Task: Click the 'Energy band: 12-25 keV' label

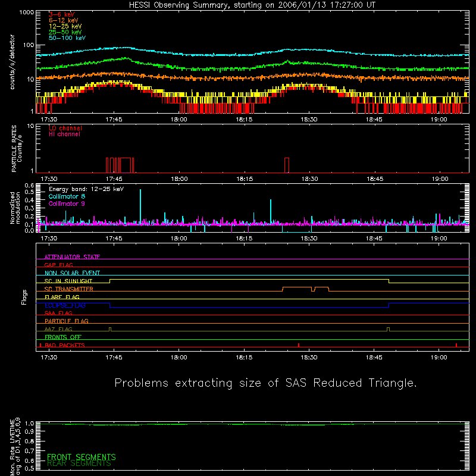Action: (x=86, y=189)
